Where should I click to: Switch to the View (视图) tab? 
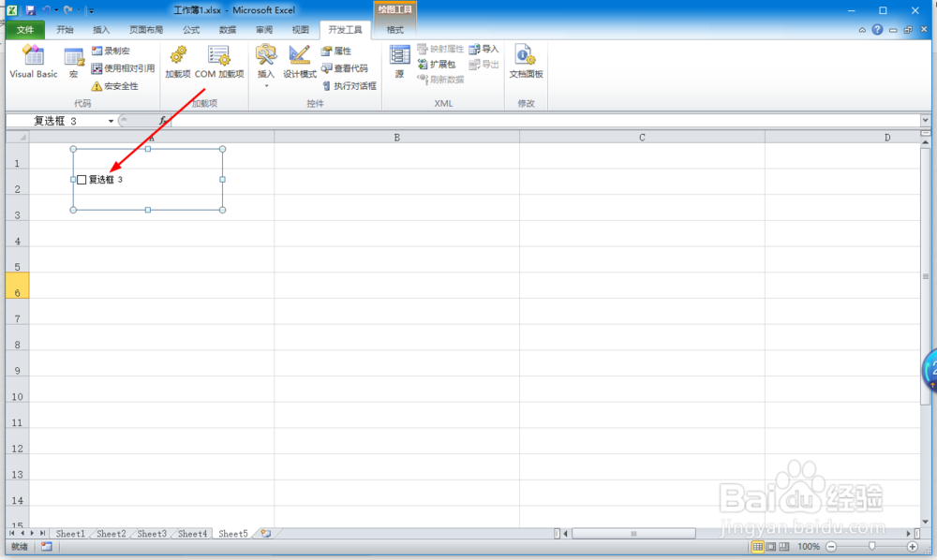(x=300, y=30)
